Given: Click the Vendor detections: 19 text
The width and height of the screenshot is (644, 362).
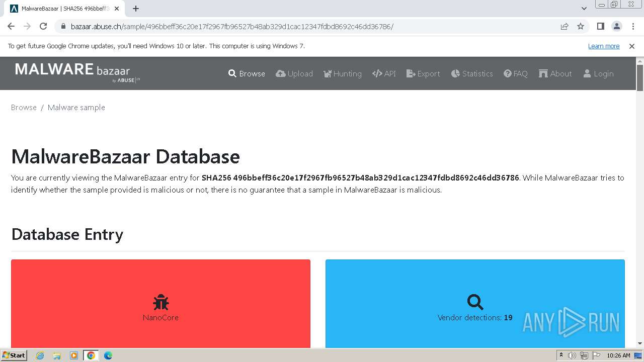Looking at the screenshot, I should coord(475,318).
